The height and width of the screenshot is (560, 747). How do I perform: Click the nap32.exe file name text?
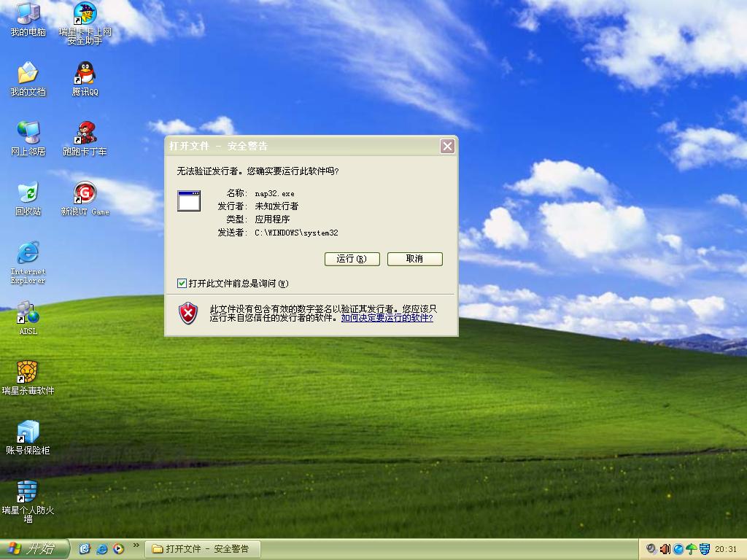[x=275, y=193]
